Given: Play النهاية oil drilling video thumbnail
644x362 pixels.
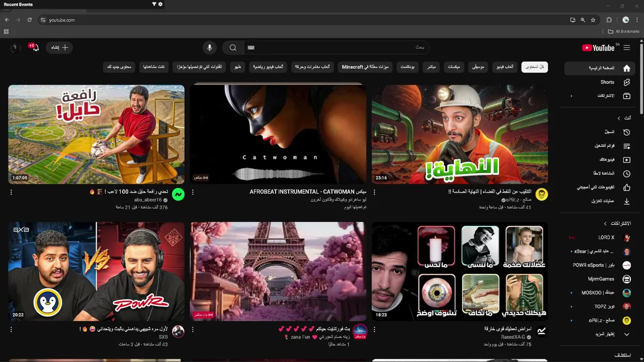Looking at the screenshot, I should pos(460,134).
